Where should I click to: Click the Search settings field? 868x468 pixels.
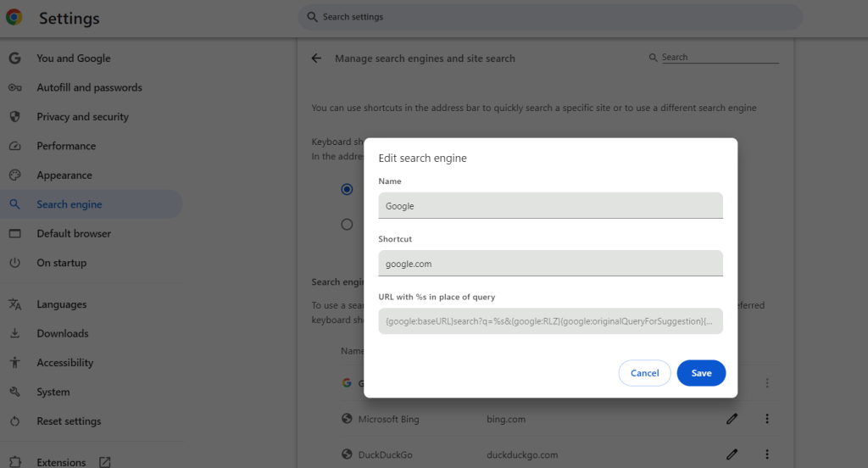pyautogui.click(x=550, y=17)
